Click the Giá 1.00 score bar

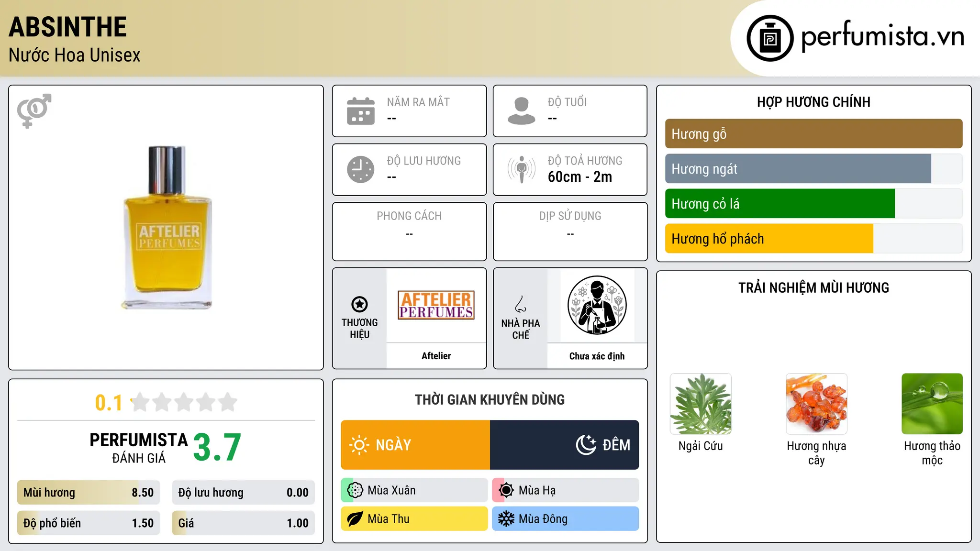tap(243, 523)
